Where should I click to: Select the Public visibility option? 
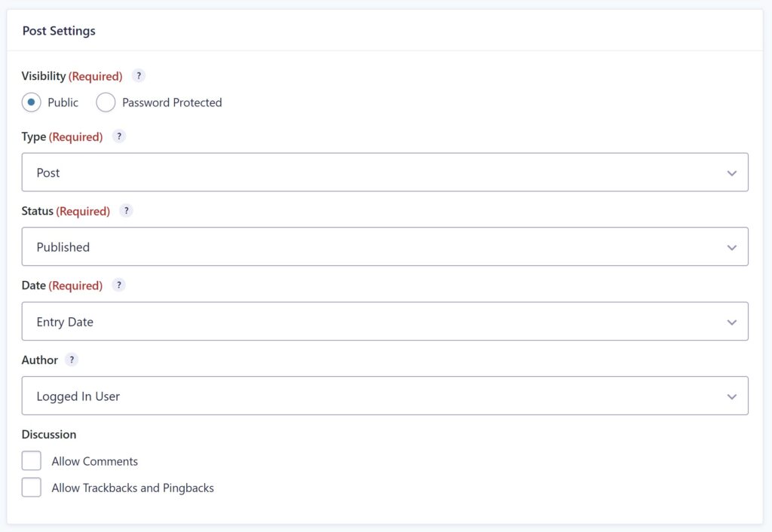(x=31, y=102)
